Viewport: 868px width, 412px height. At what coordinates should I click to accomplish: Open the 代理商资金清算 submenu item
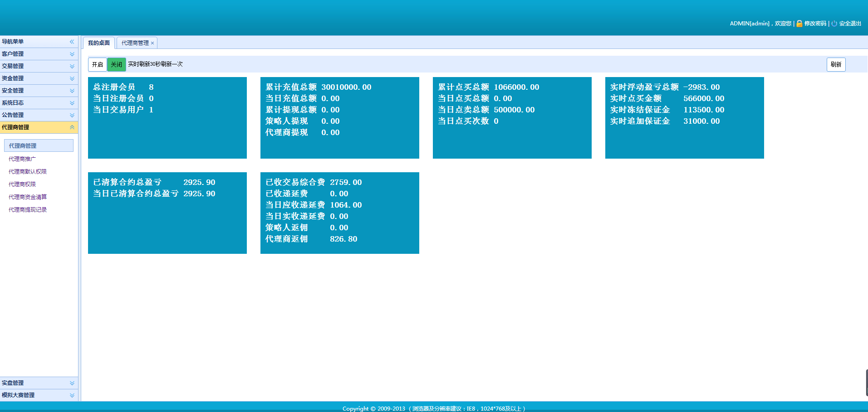[x=28, y=197]
